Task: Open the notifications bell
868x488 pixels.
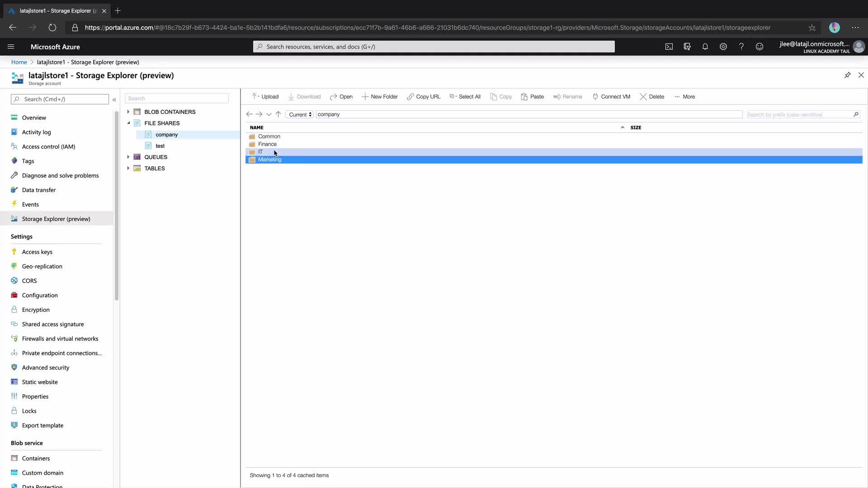Action: click(x=705, y=47)
